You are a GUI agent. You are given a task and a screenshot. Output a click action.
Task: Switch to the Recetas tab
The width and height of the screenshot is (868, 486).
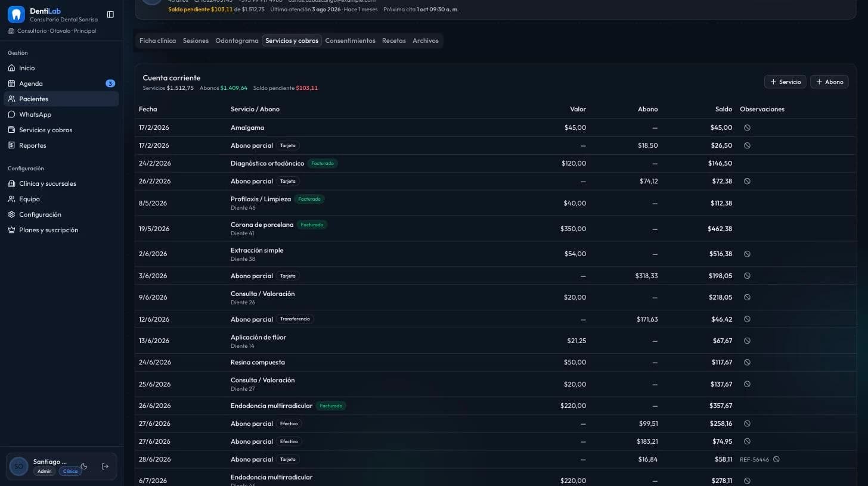coord(393,40)
